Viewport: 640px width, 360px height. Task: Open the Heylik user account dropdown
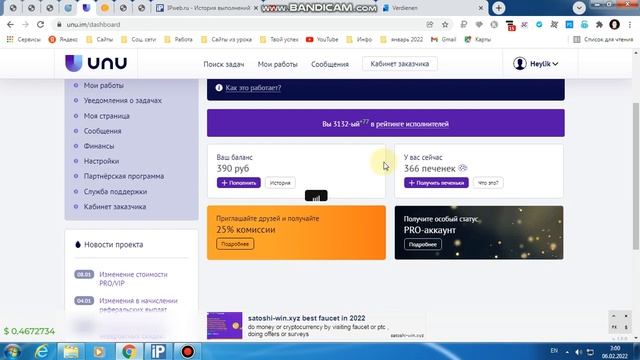(536, 64)
